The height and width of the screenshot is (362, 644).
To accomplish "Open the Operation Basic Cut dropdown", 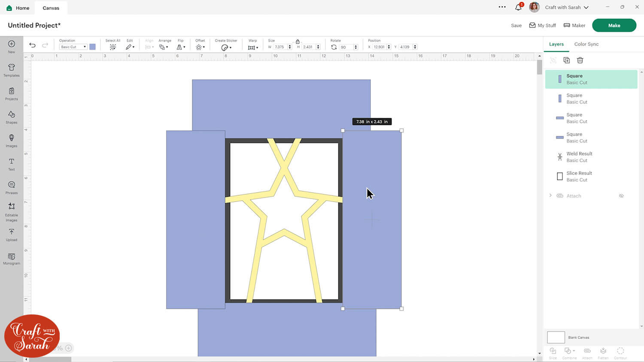I will pos(73,47).
